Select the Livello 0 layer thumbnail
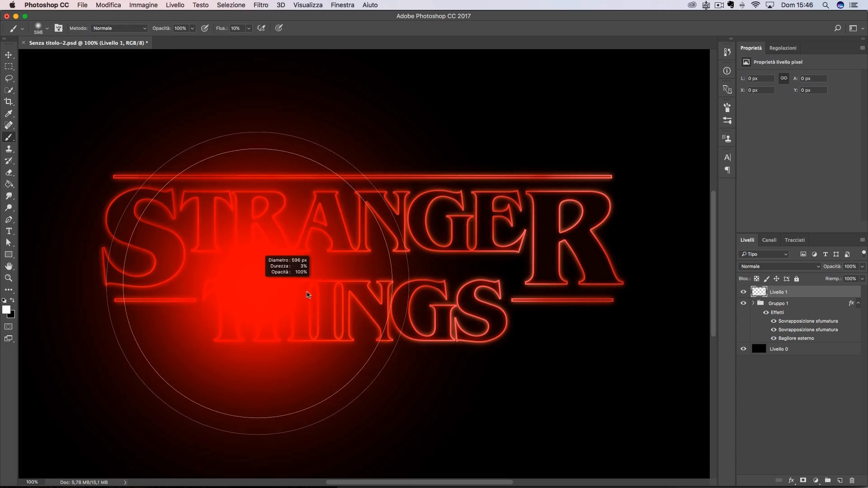The image size is (868, 488). click(759, 349)
